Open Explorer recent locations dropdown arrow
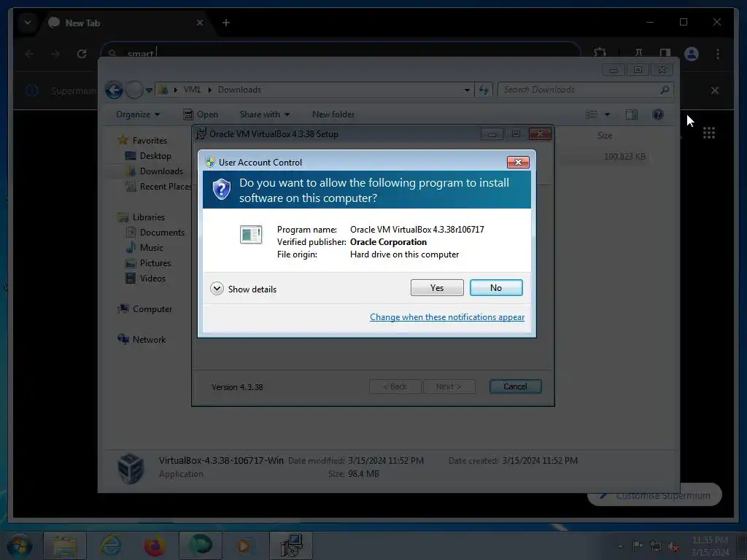 (149, 90)
